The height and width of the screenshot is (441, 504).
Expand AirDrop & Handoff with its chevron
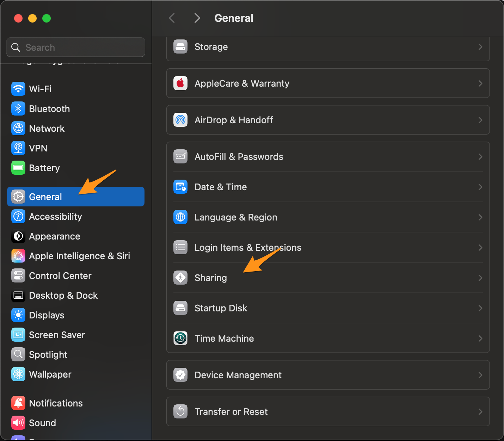(480, 120)
